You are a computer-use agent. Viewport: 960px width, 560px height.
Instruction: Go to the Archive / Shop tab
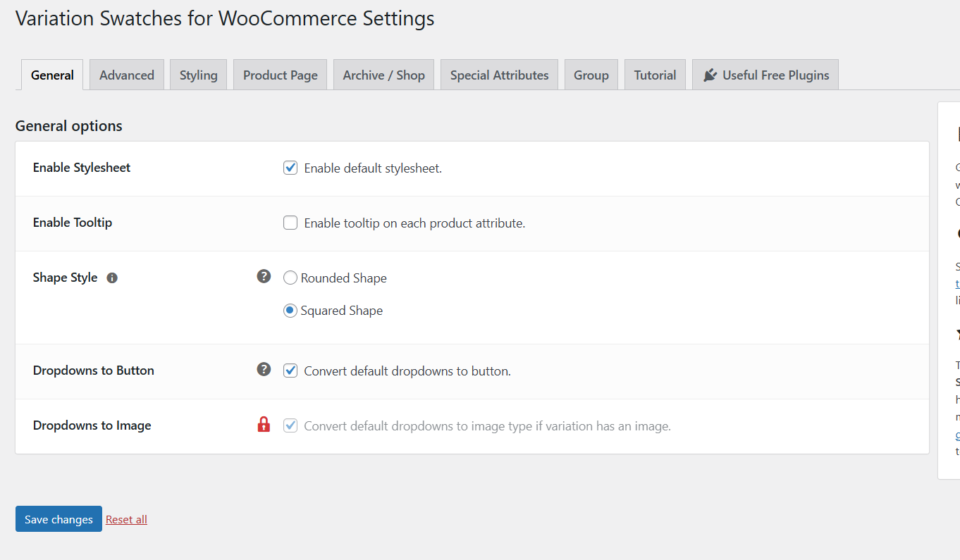point(384,75)
